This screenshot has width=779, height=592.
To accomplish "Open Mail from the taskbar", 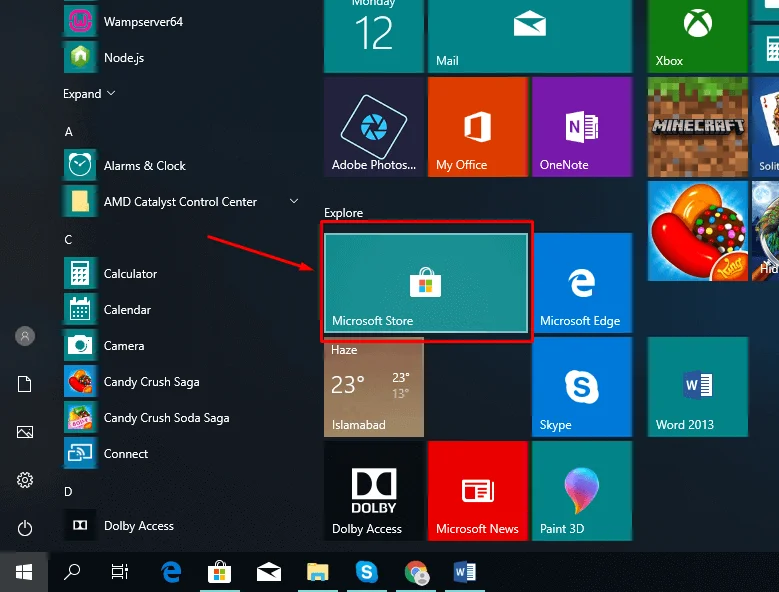I will [x=269, y=572].
